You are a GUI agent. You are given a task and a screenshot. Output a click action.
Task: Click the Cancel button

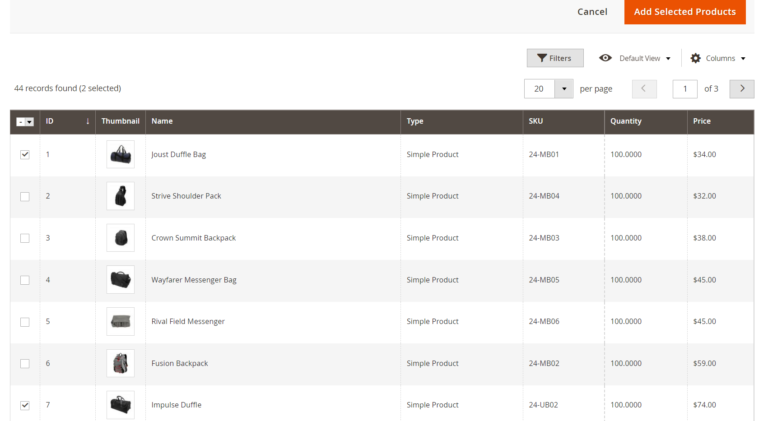tap(592, 12)
